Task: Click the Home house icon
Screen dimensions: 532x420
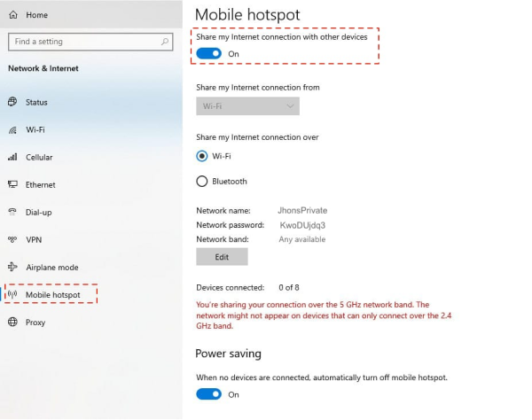Action: tap(13, 14)
